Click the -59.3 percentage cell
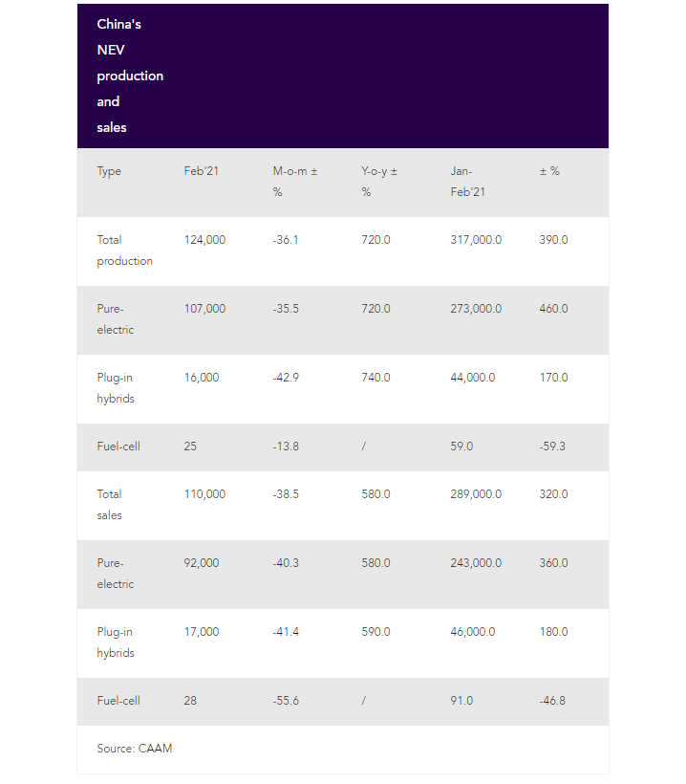 pyautogui.click(x=554, y=446)
